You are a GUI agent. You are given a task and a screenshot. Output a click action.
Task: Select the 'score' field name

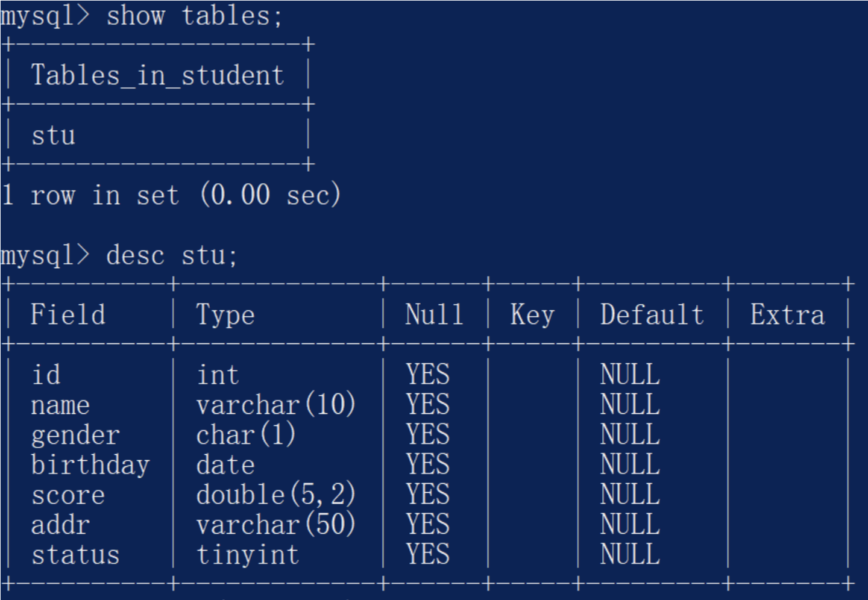click(x=68, y=495)
